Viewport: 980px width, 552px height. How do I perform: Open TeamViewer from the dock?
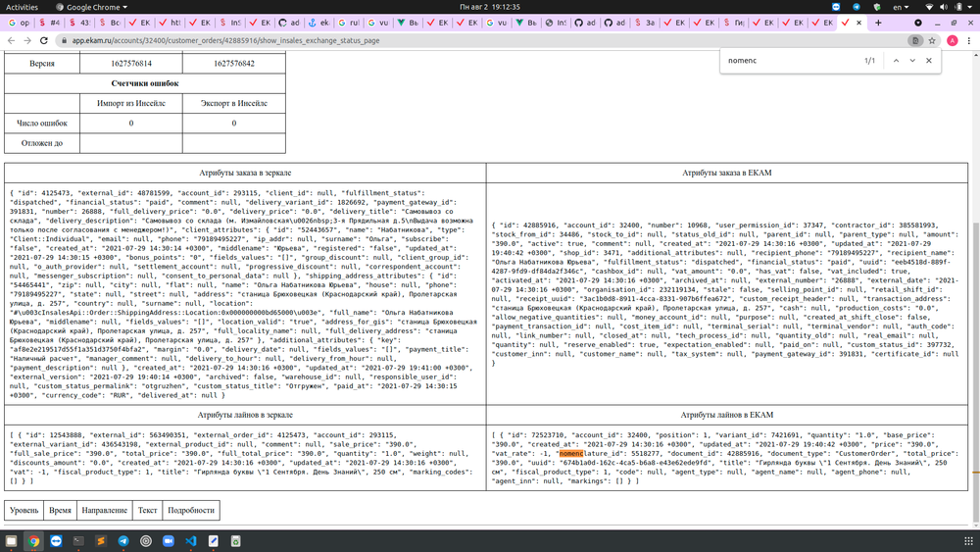click(x=56, y=540)
